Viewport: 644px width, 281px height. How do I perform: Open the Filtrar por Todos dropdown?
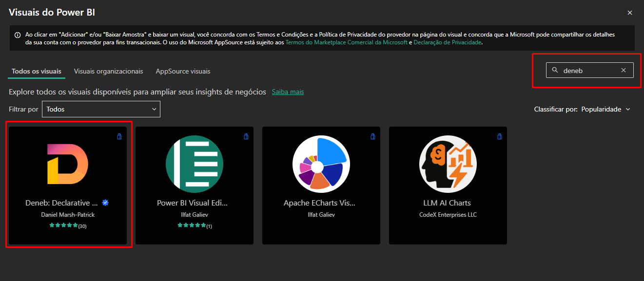pos(100,109)
